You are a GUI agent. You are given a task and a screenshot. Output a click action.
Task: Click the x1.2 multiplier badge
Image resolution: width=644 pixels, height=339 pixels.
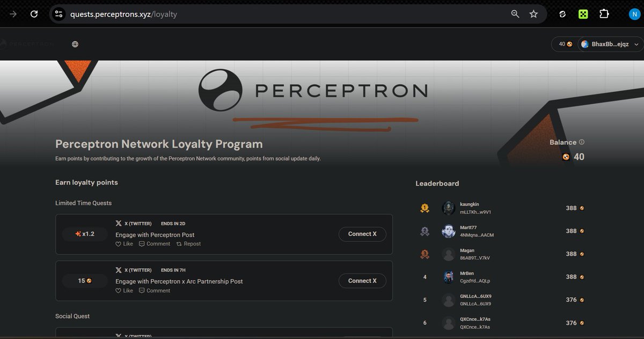pos(85,234)
